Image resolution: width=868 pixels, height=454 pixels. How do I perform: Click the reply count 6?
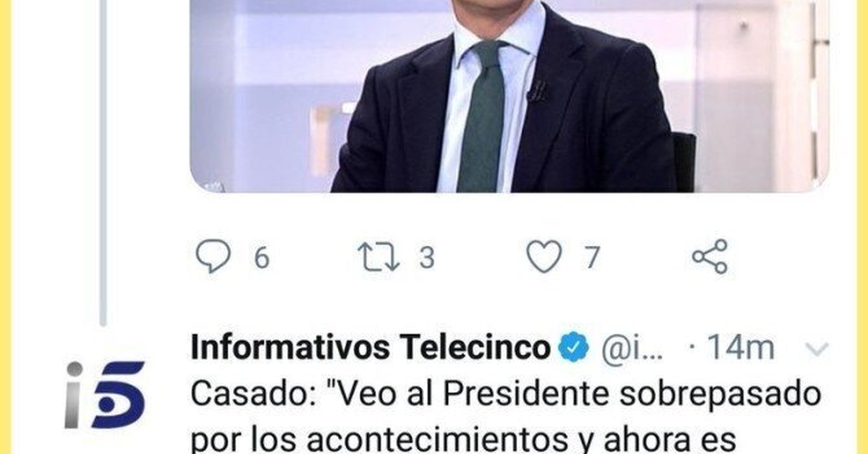click(261, 258)
